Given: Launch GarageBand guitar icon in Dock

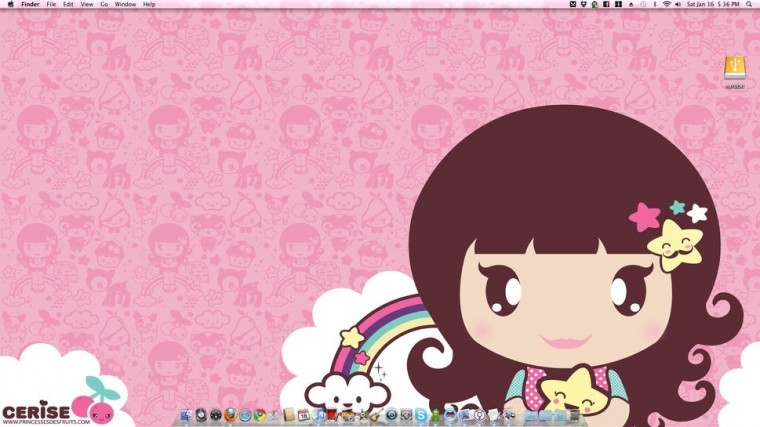Looking at the screenshot, I should coord(376,414).
